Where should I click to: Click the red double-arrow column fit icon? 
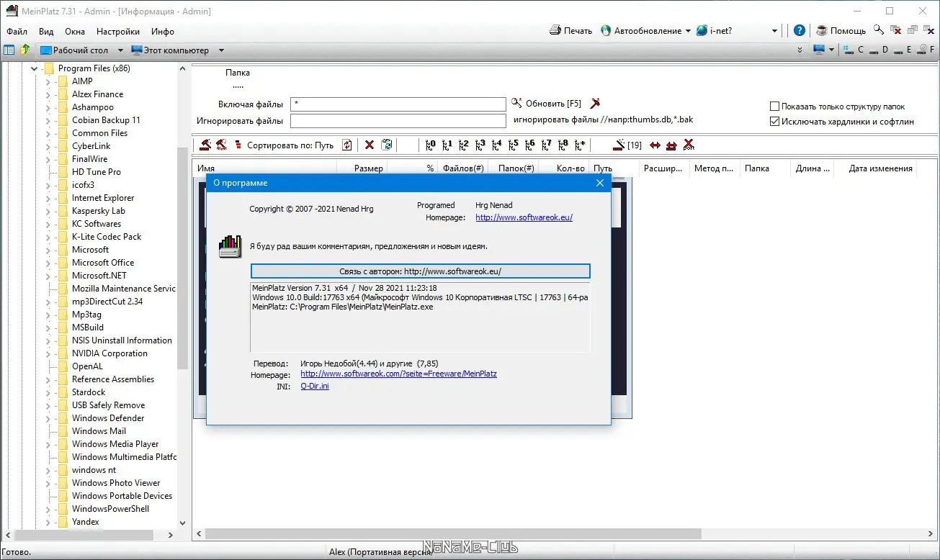tap(655, 145)
